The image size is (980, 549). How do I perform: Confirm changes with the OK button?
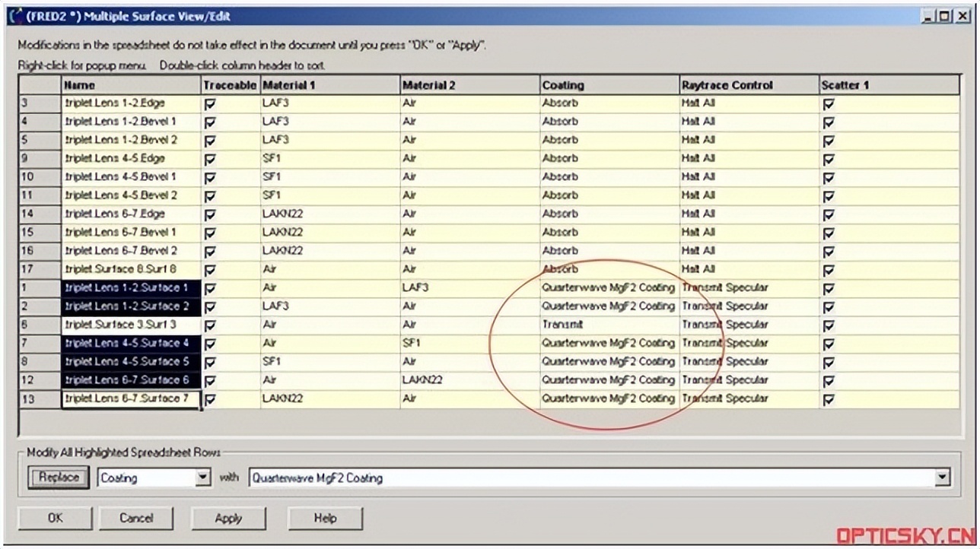54,518
